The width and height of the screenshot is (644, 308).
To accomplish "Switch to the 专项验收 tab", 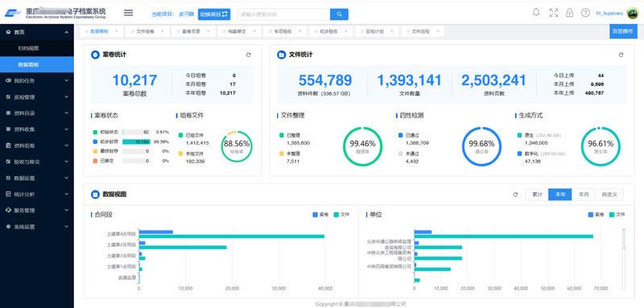I will tap(286, 31).
